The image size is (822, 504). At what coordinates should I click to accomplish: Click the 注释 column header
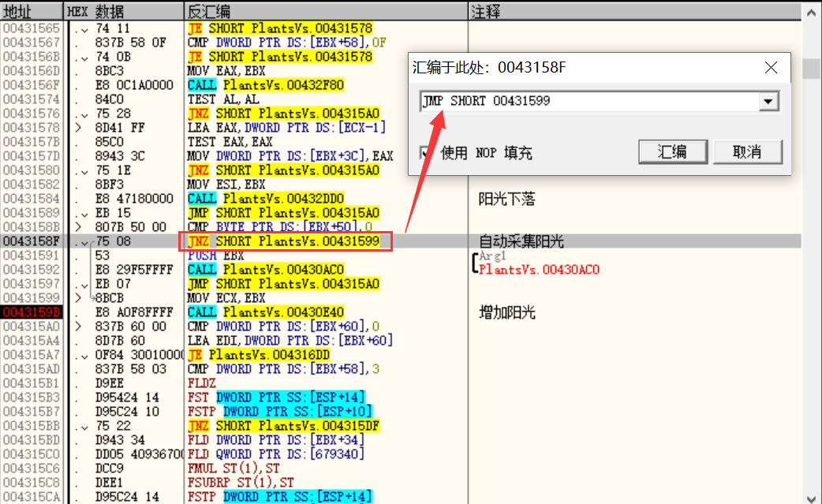tap(634, 11)
